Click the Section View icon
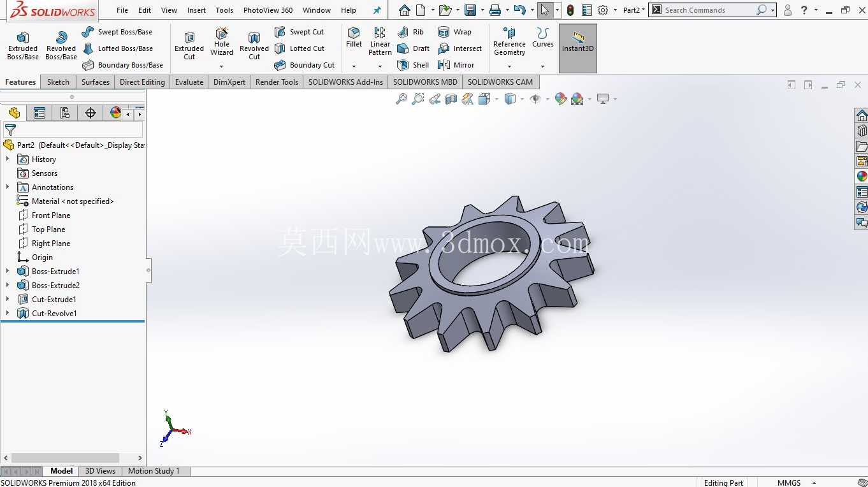 pyautogui.click(x=451, y=99)
